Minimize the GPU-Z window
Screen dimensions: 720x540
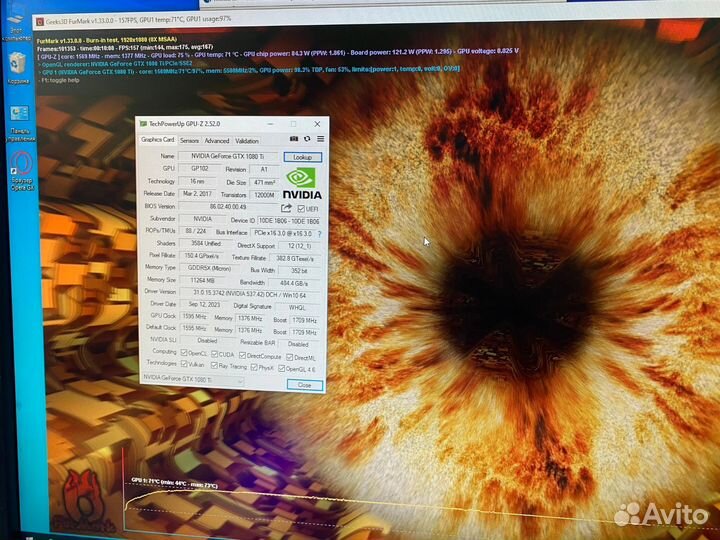click(x=270, y=124)
